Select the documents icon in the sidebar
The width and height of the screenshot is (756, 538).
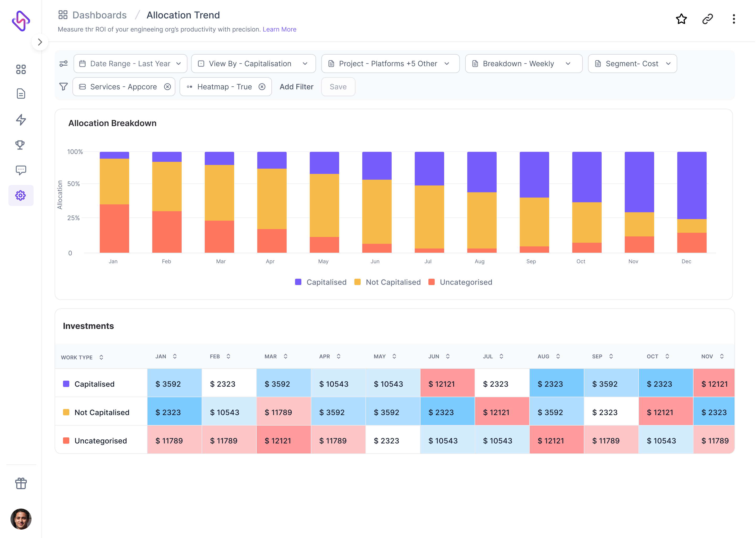click(x=21, y=94)
